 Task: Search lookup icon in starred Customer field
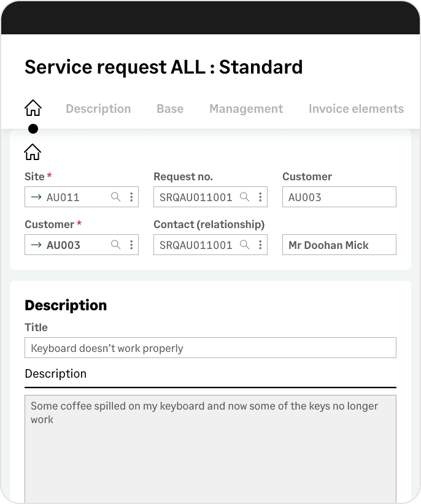[116, 245]
